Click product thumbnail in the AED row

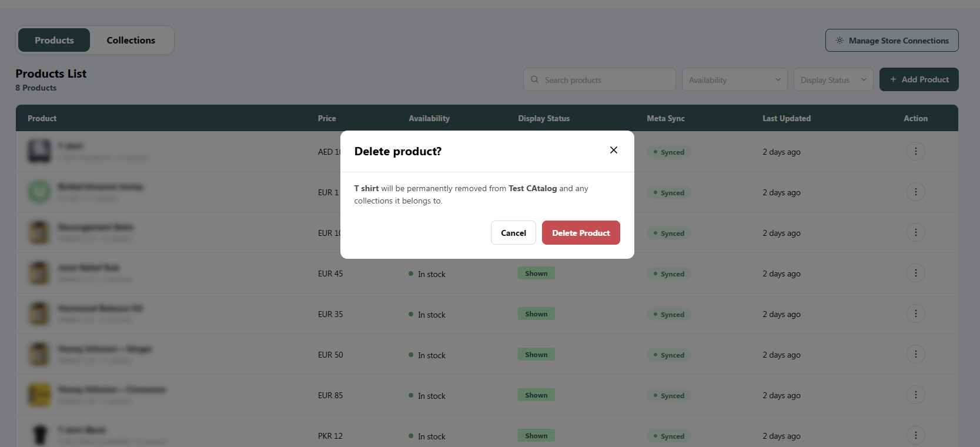pyautogui.click(x=39, y=151)
